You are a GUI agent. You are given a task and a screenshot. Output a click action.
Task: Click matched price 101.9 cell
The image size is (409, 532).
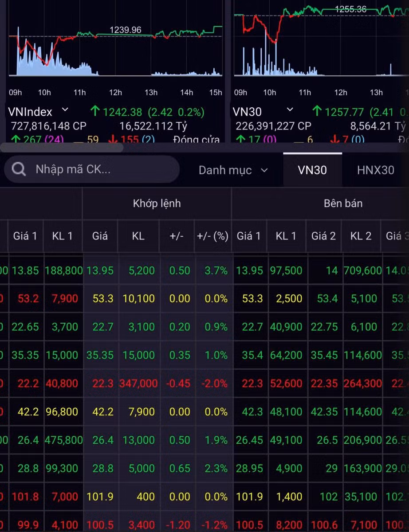pos(100,497)
